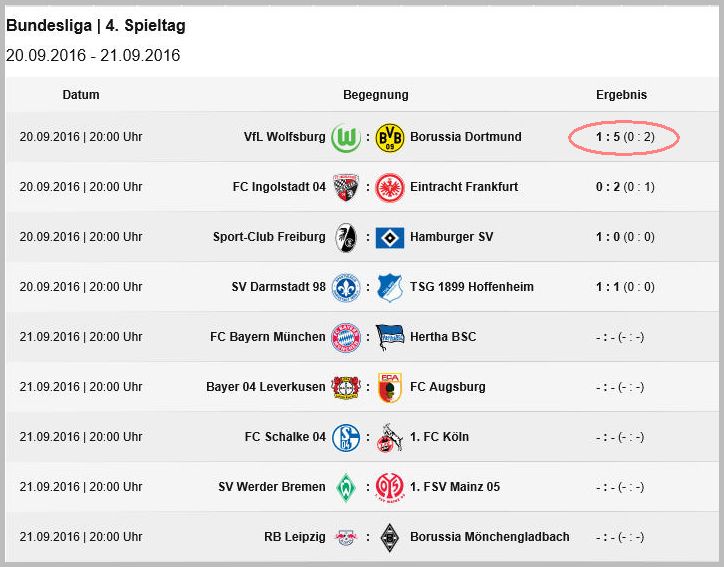Click the SV Werder Bremen diamond logo

click(x=346, y=488)
